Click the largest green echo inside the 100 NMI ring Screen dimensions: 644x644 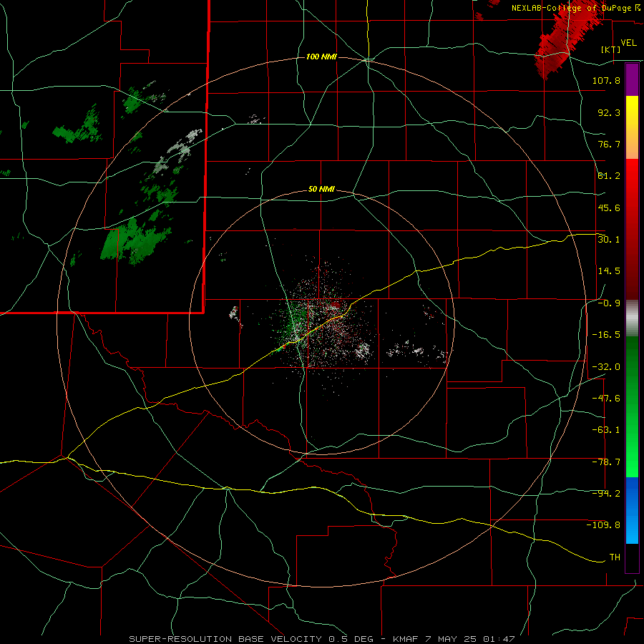click(135, 243)
